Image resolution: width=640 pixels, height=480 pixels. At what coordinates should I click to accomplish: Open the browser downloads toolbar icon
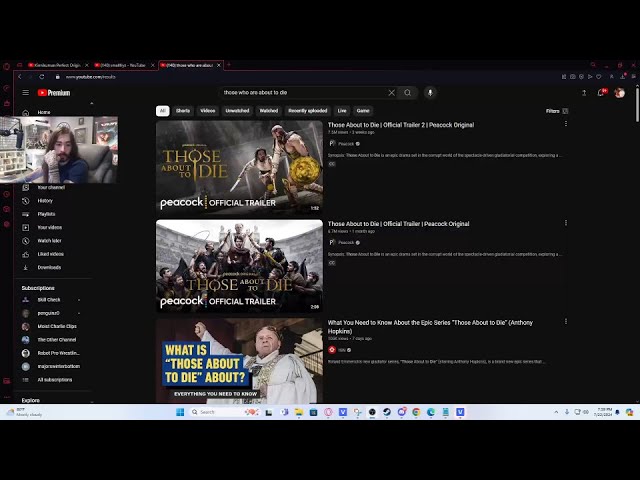pyautogui.click(x=623, y=76)
